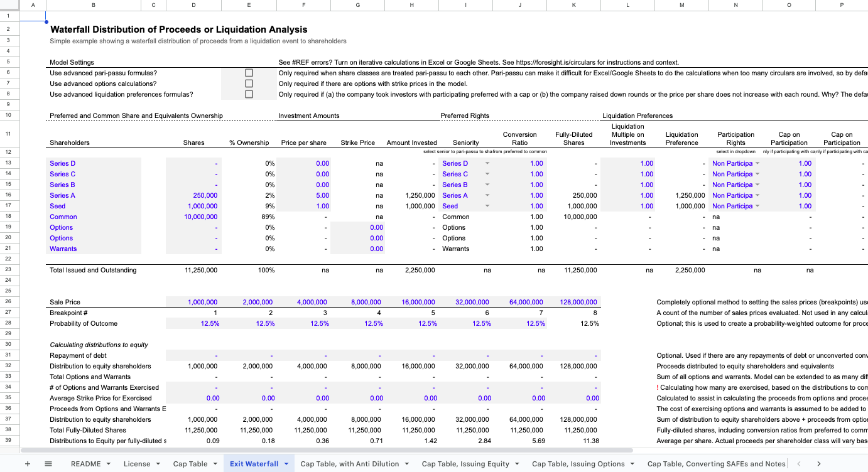Viewport: 868px width, 472px height.
Task: Open Series B seniority dropdown
Action: coord(487,185)
